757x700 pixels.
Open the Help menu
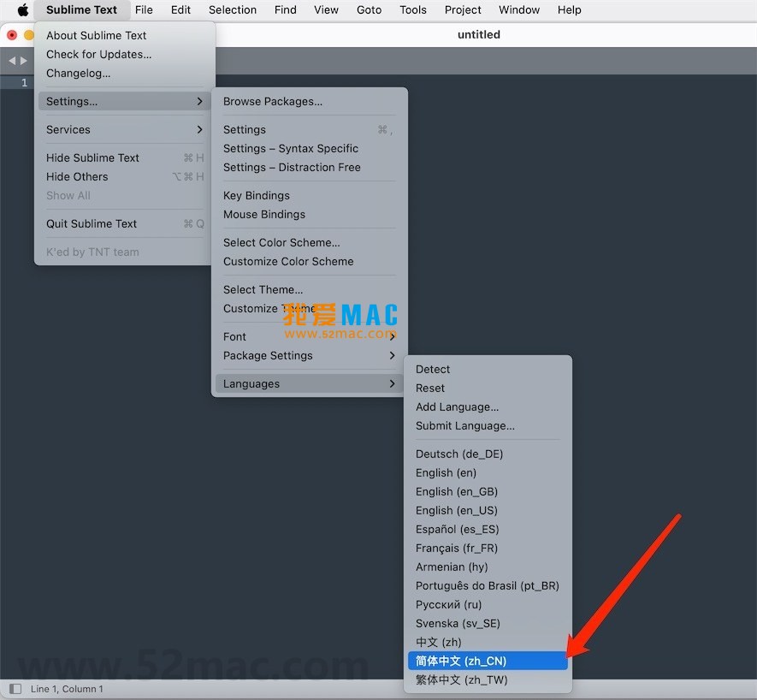[569, 9]
